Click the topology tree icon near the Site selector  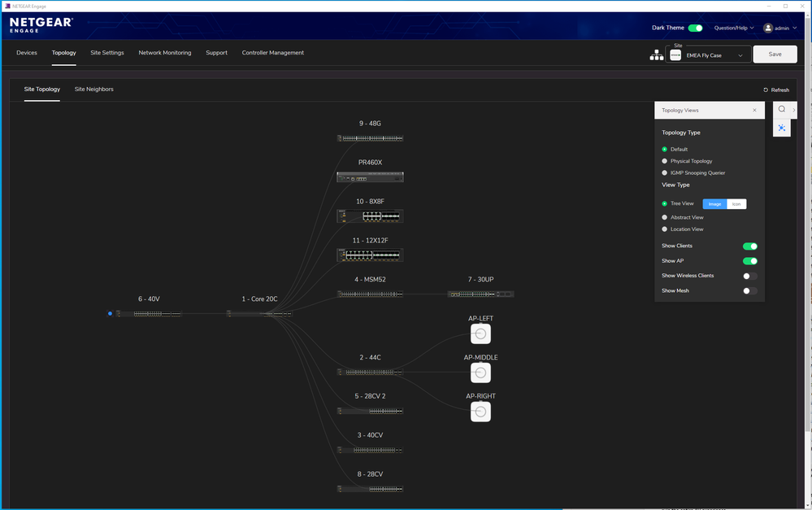[656, 54]
